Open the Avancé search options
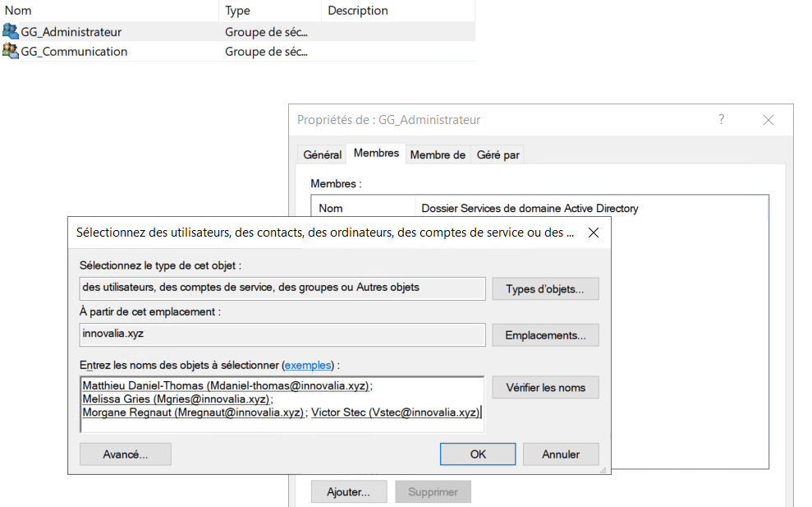The width and height of the screenshot is (812, 507). tap(126, 454)
